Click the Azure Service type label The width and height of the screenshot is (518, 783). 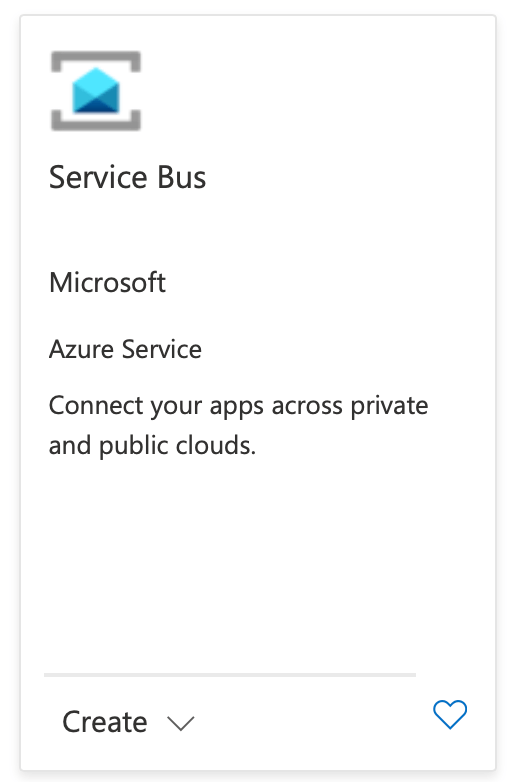125,349
